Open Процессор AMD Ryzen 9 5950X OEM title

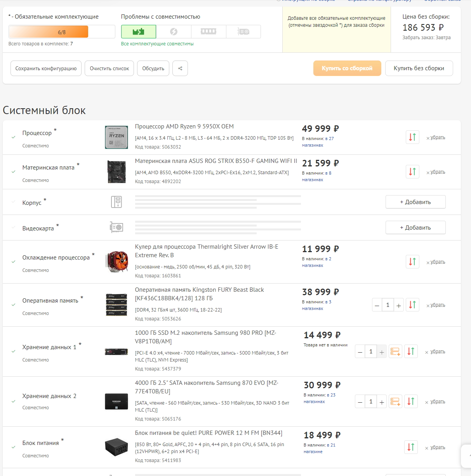[x=184, y=126]
